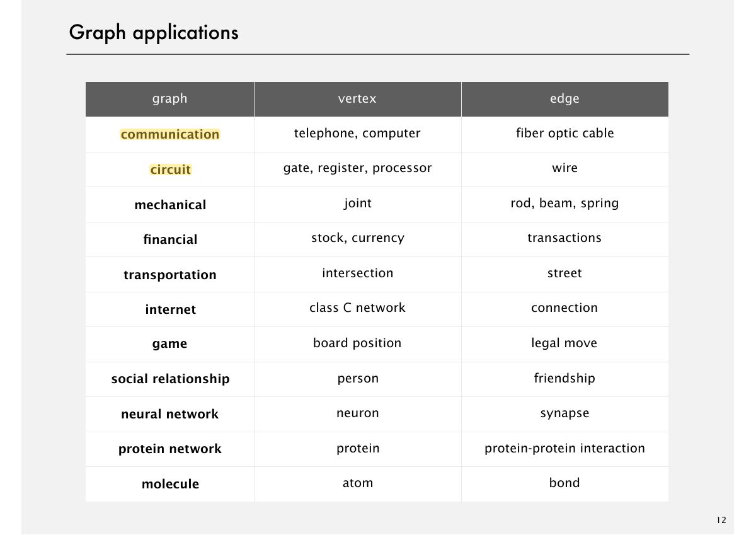This screenshot has height=535, width=756.
Task: Click the 'internet' graph cell
Action: [170, 309]
